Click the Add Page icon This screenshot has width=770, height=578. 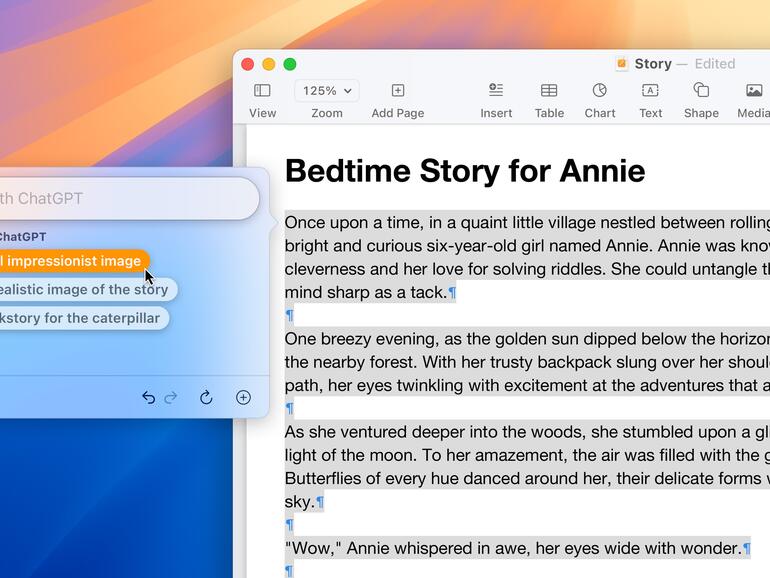point(397,91)
